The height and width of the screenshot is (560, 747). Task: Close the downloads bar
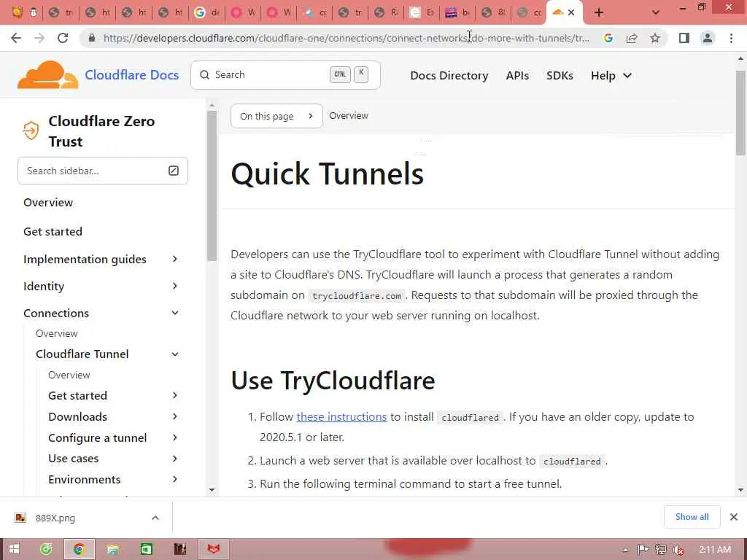coord(734,517)
